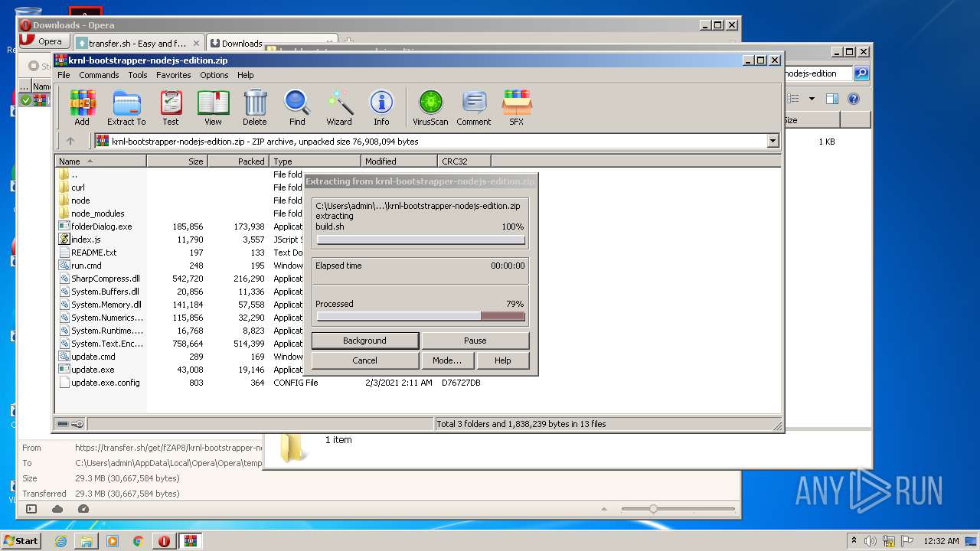Viewport: 980px width, 551px height.
Task: Open Explorer view options dropdown arrow
Action: pos(812,99)
